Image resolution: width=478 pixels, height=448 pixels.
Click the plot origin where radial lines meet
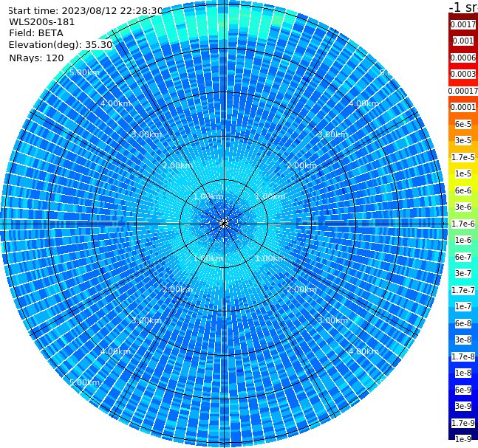point(224,224)
